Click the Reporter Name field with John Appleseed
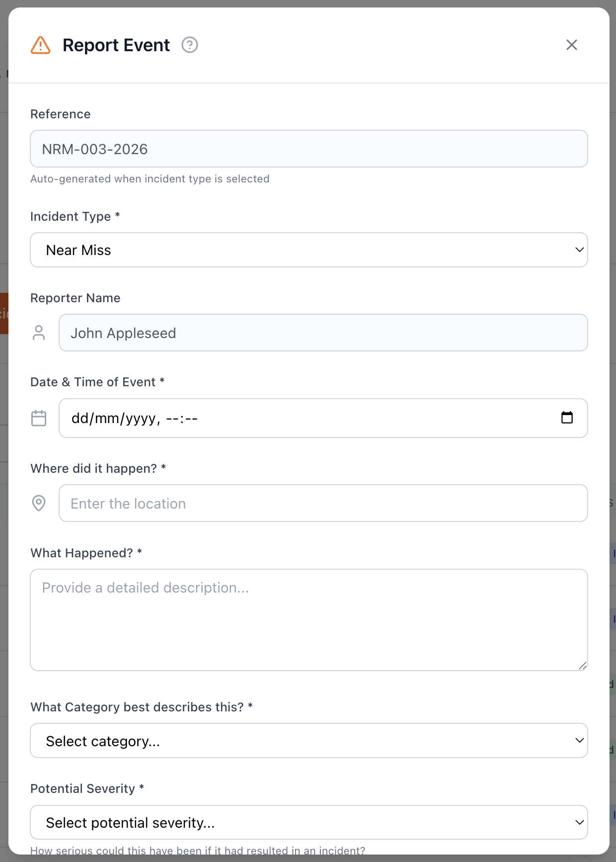616x862 pixels. (x=323, y=333)
